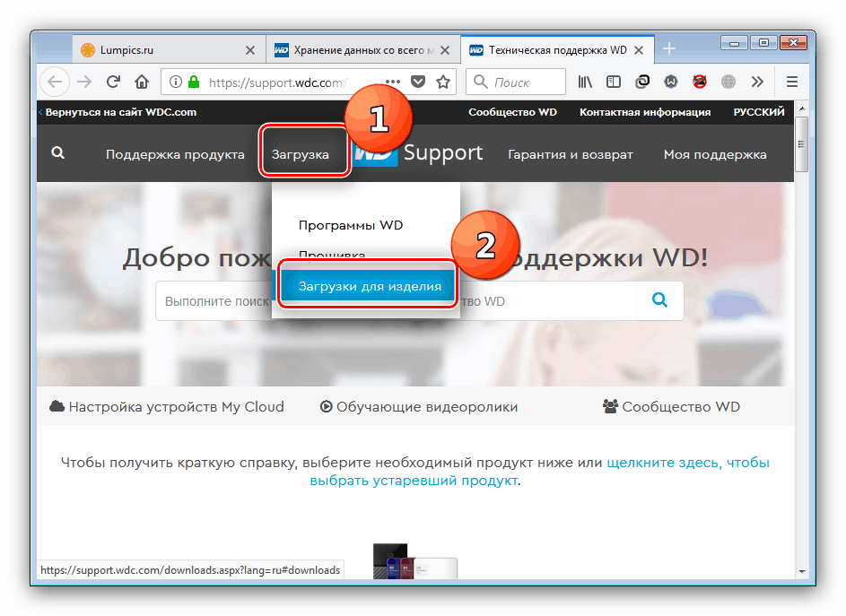Image resolution: width=846 pixels, height=616 pixels.
Task: Open the Загрузка dropdown menu
Action: 301,154
